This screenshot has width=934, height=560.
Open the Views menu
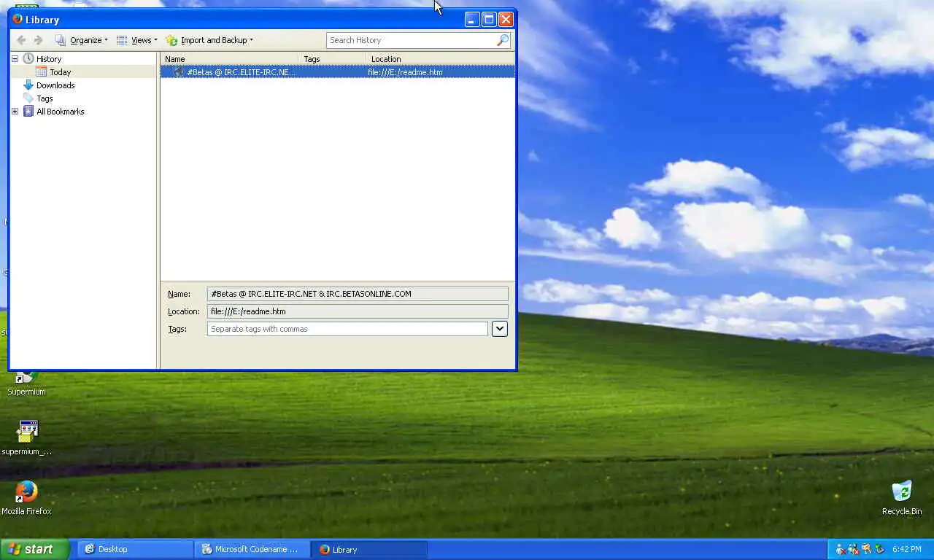coord(137,40)
